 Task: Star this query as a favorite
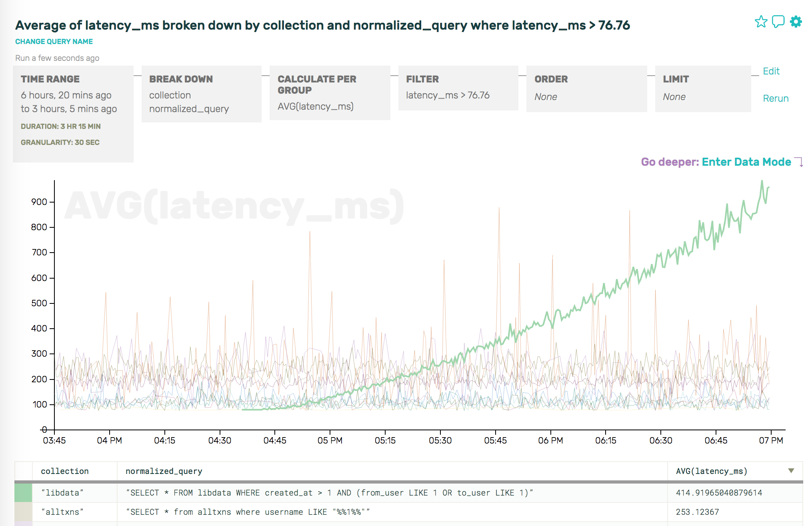(761, 22)
